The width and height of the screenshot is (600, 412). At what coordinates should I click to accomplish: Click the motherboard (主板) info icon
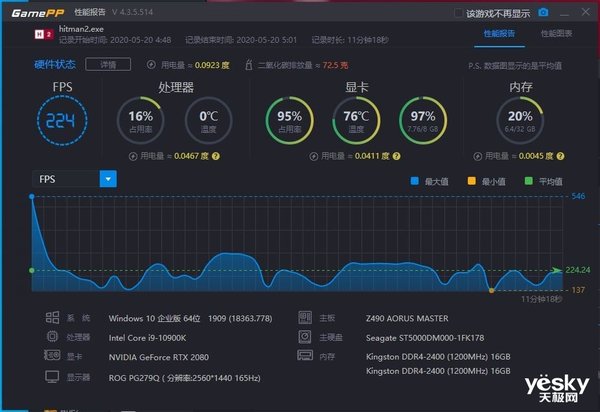coord(305,318)
